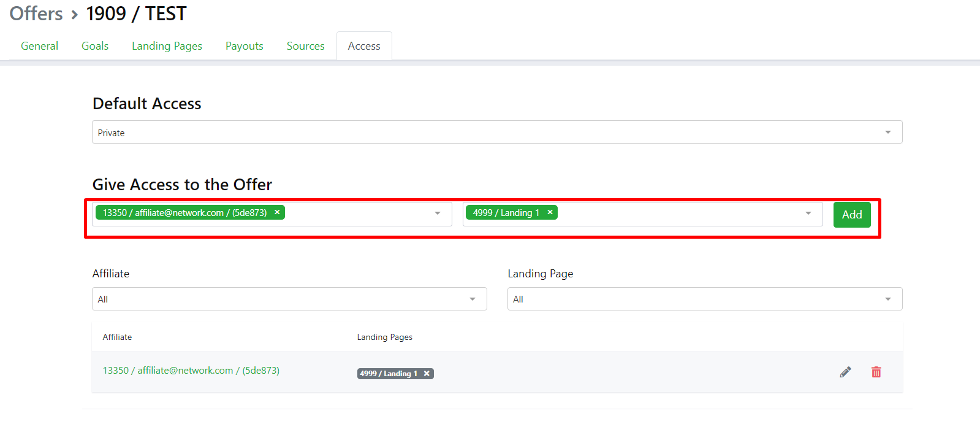Navigate to Offers breadcrumb link
The height and width of the screenshot is (424, 980).
click(x=36, y=13)
